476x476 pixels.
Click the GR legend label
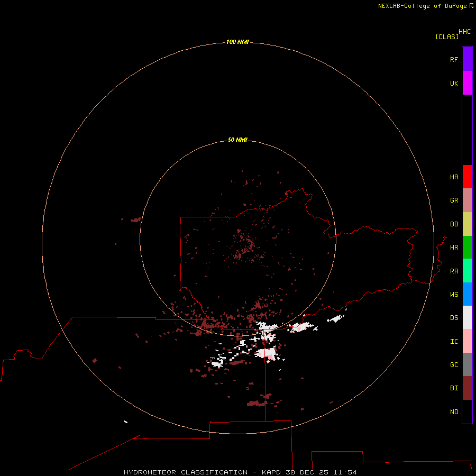[x=454, y=200]
